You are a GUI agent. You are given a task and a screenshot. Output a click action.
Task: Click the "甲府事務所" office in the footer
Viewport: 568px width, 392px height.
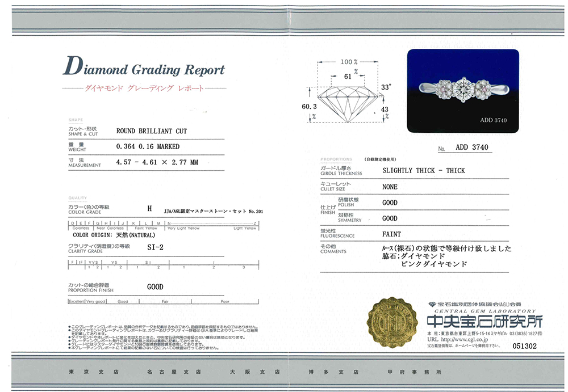pyautogui.click(x=415, y=372)
